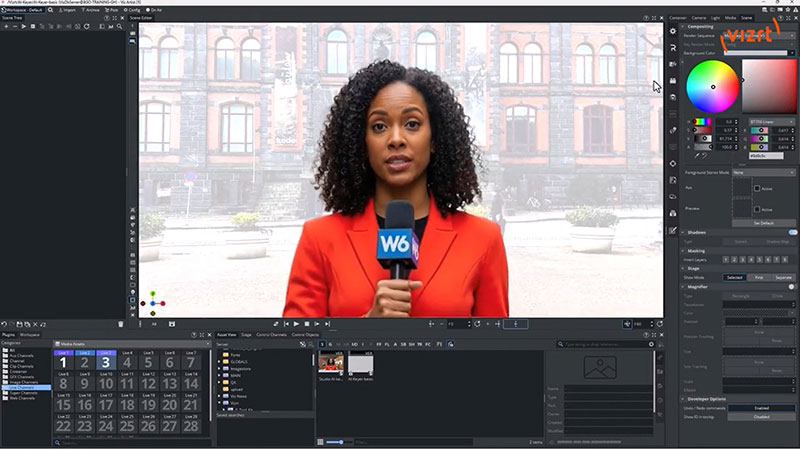Click the Media Assets panel header icon
This screenshot has height=450, width=800.
57,344
